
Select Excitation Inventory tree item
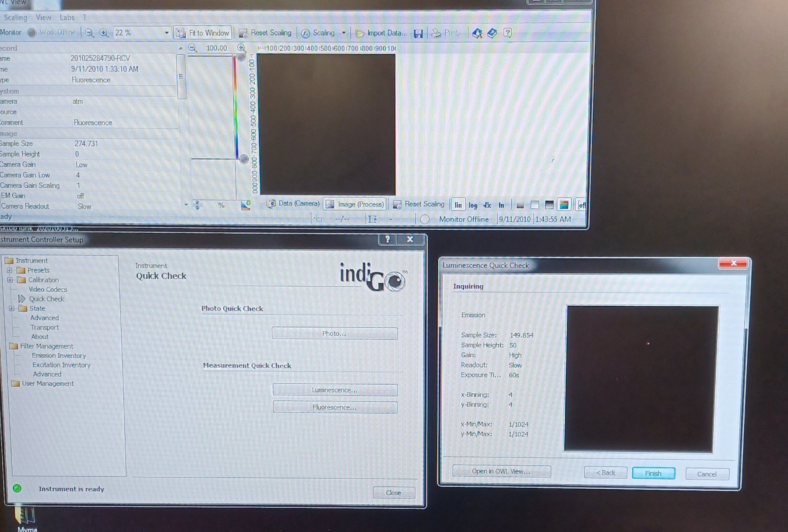[61, 365]
